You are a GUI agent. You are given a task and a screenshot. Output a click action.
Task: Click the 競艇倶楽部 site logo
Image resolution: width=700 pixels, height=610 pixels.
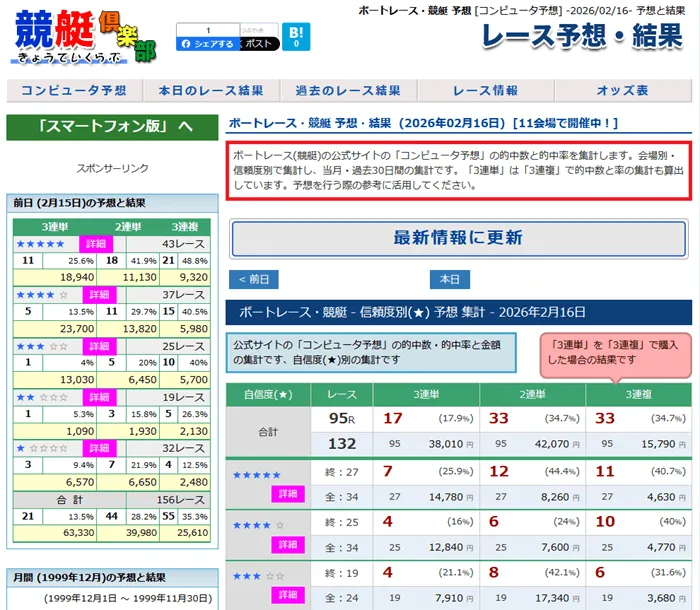tap(84, 37)
